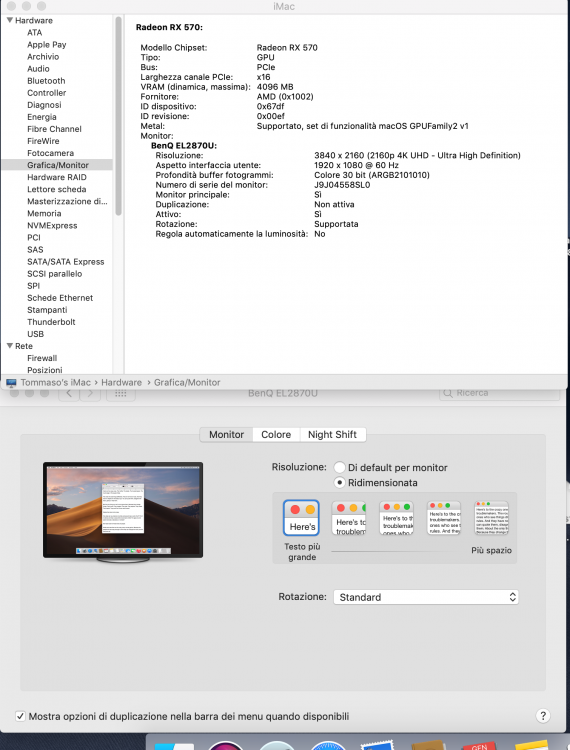Click the Tommaso's iMac computer icon

(x=11, y=383)
